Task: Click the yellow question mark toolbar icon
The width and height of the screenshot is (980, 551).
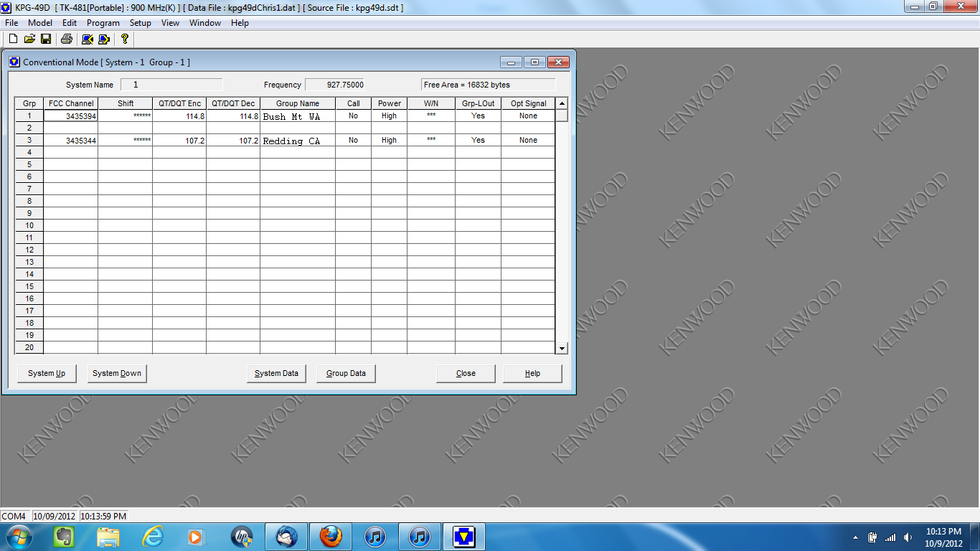Action: [x=124, y=39]
